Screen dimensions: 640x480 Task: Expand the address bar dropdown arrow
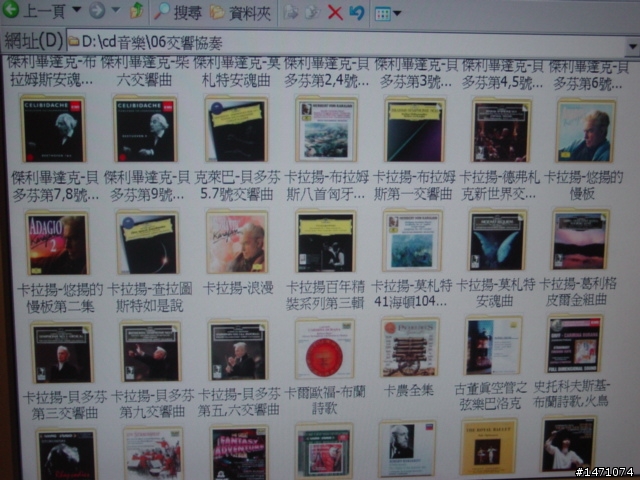click(632, 47)
